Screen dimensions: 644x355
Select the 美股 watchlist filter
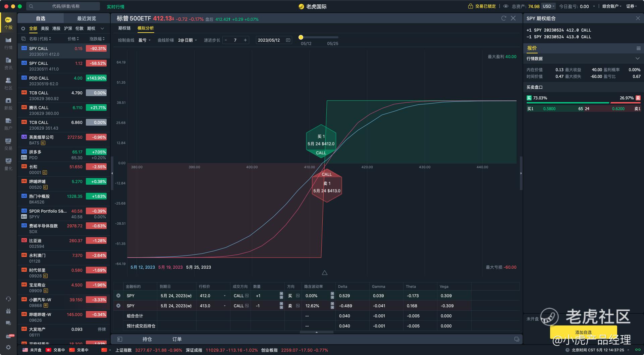pos(45,29)
